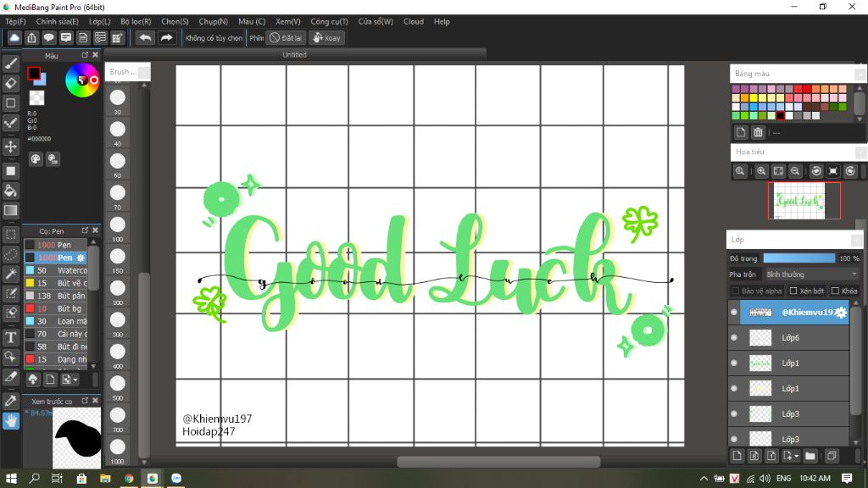Select the Hand pan tool

(10, 420)
